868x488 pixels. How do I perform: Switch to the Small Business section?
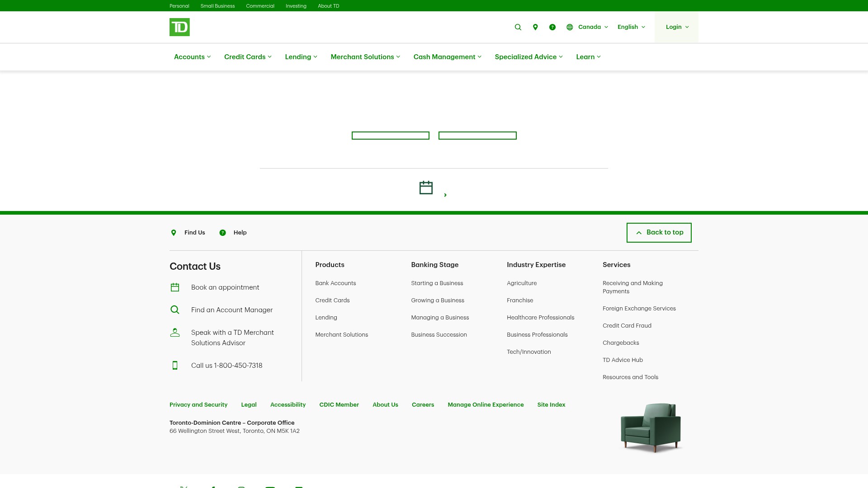pyautogui.click(x=217, y=6)
